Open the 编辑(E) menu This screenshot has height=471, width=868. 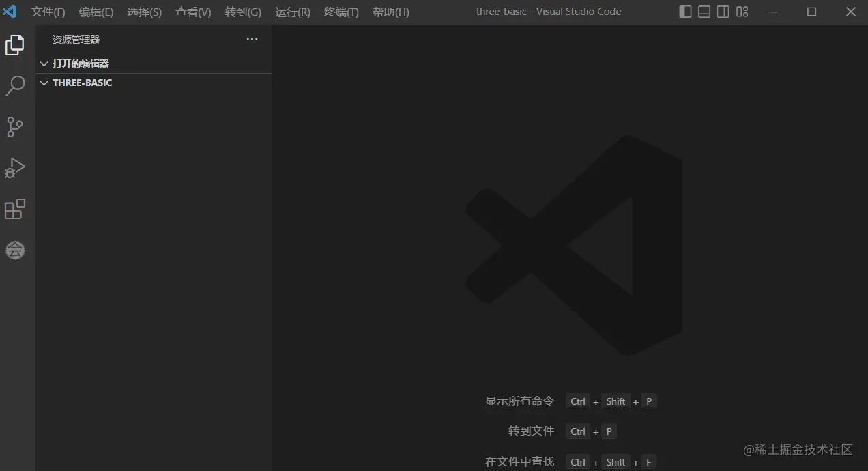click(x=96, y=12)
